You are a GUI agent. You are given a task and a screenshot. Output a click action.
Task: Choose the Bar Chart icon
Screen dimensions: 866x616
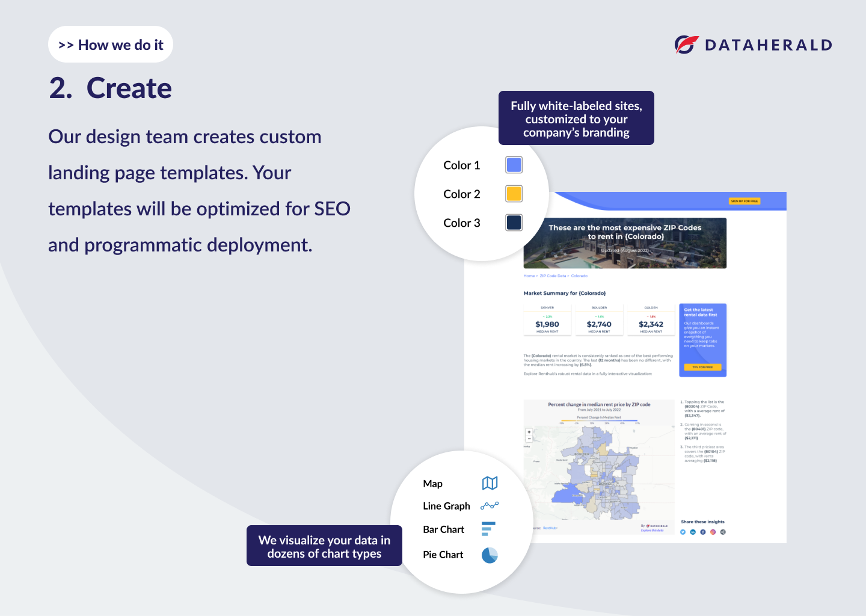coord(488,529)
